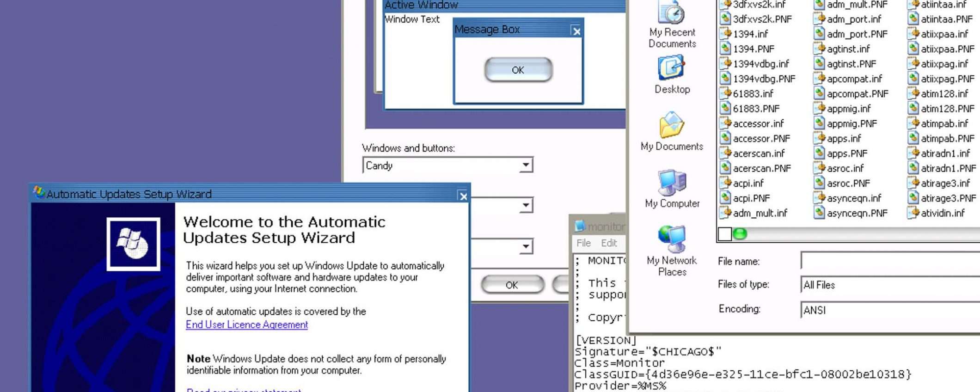Click the green horizontal scrollbar thumb in file list
Screen dimensions: 980x392
[740, 234]
